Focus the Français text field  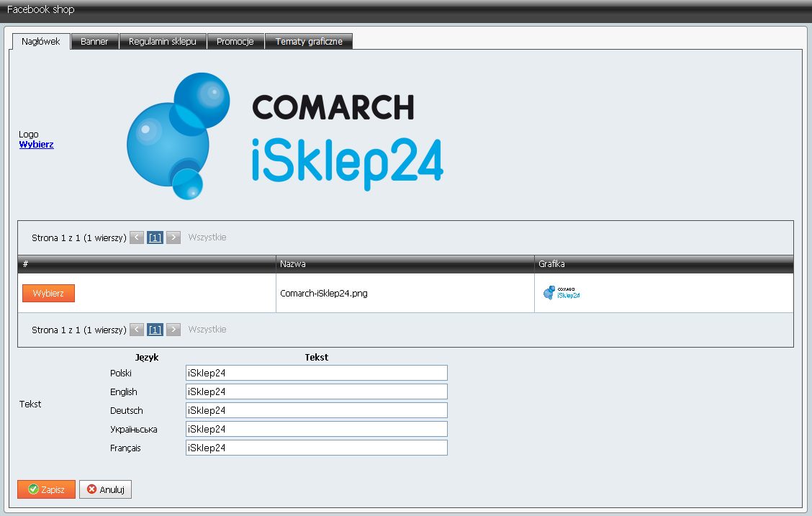[317, 448]
